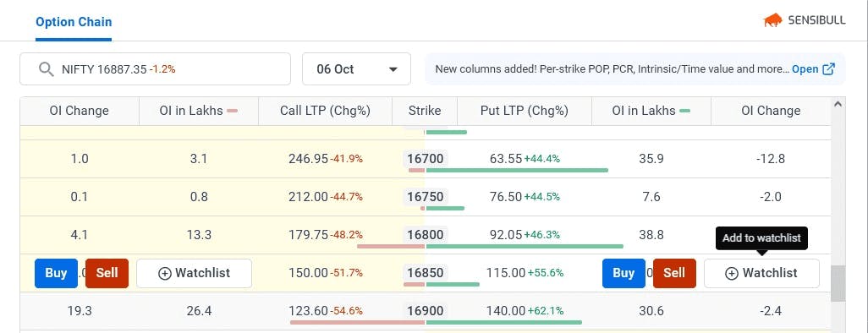The width and height of the screenshot is (868, 333).
Task: Sell the 16850 call option
Action: [x=107, y=273]
